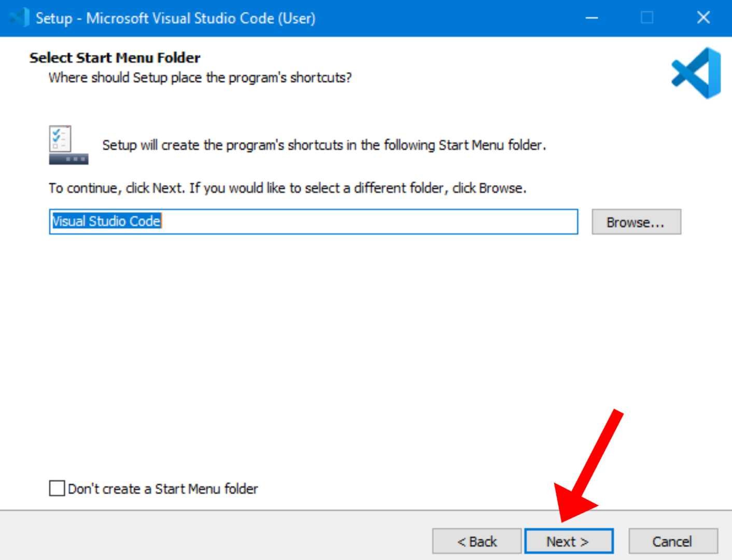
Task: Click the 'Setup - Microsoft Visual Studio Code (User)' title
Action: [175, 18]
